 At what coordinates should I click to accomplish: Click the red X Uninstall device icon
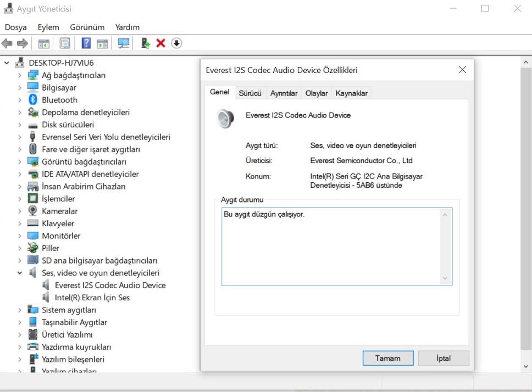pos(160,43)
